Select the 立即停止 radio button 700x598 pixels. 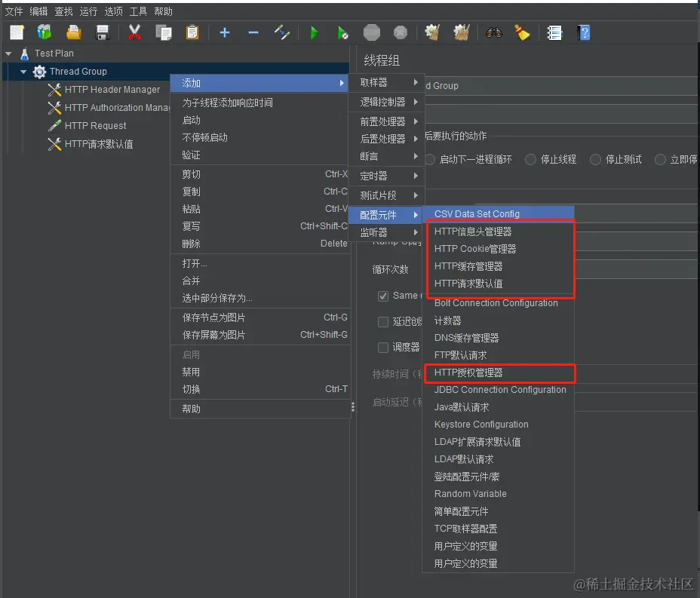660,159
